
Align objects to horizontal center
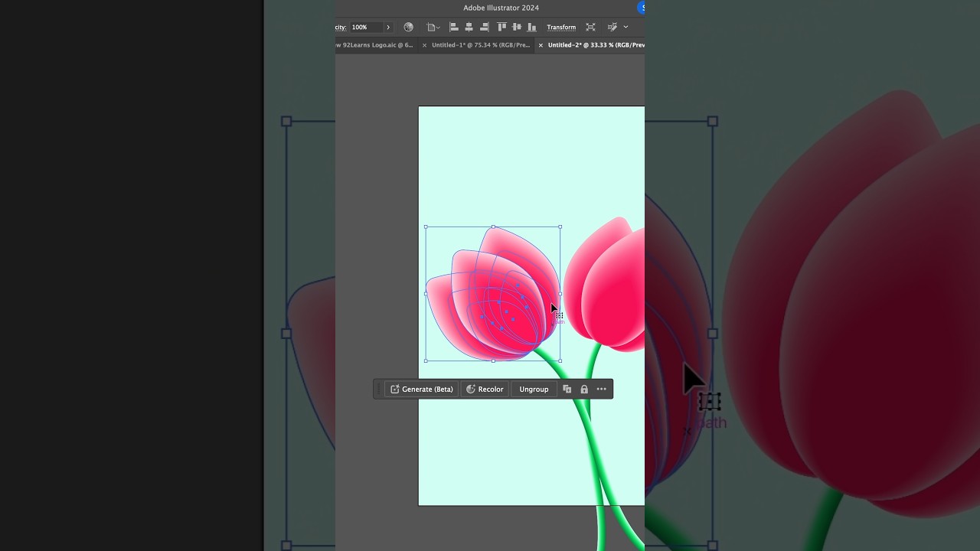pyautogui.click(x=469, y=27)
